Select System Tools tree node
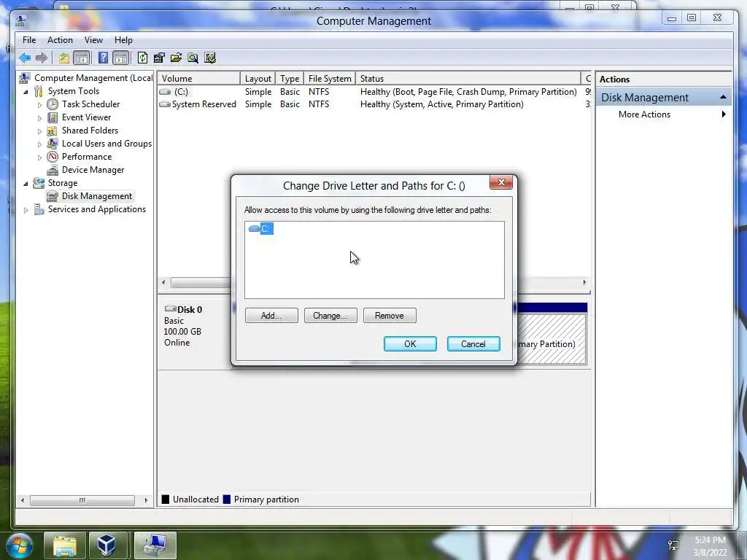This screenshot has width=747, height=560. coord(74,91)
